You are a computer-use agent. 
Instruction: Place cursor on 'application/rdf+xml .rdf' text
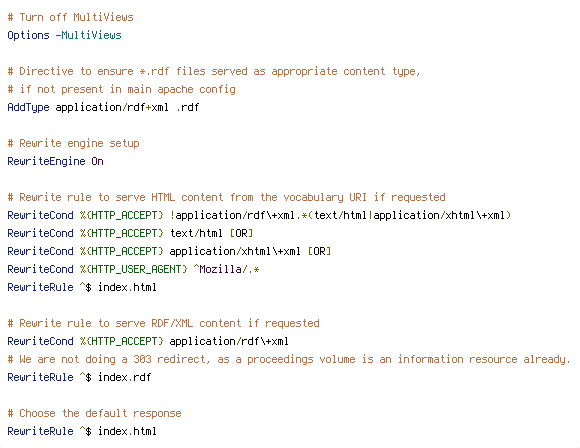127,107
